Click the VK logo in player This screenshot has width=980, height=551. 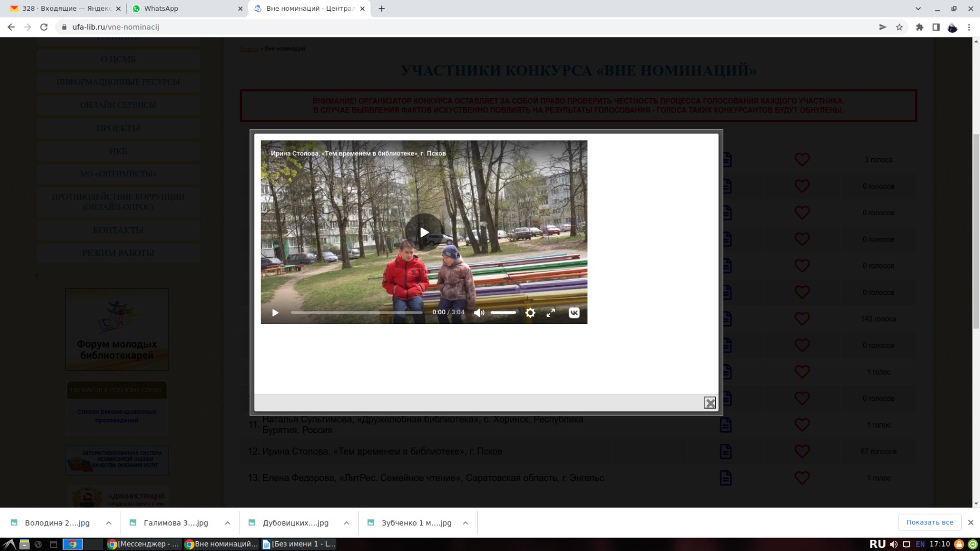[574, 313]
